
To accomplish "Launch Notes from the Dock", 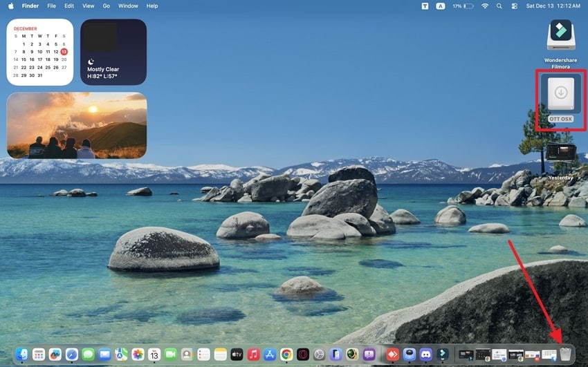I will 220,355.
